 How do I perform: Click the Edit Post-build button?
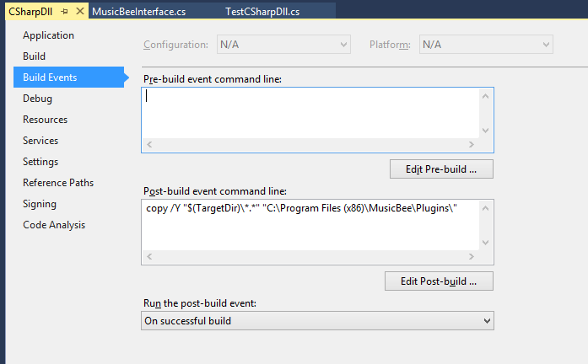tap(438, 281)
